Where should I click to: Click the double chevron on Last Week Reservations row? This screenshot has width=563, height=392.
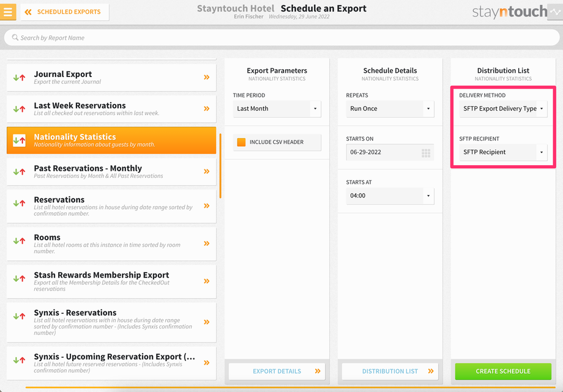point(207,108)
